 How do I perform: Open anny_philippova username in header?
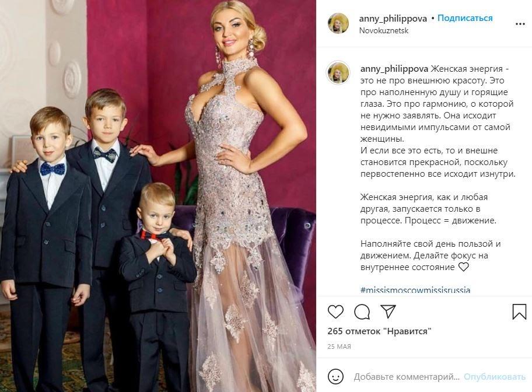click(x=393, y=18)
